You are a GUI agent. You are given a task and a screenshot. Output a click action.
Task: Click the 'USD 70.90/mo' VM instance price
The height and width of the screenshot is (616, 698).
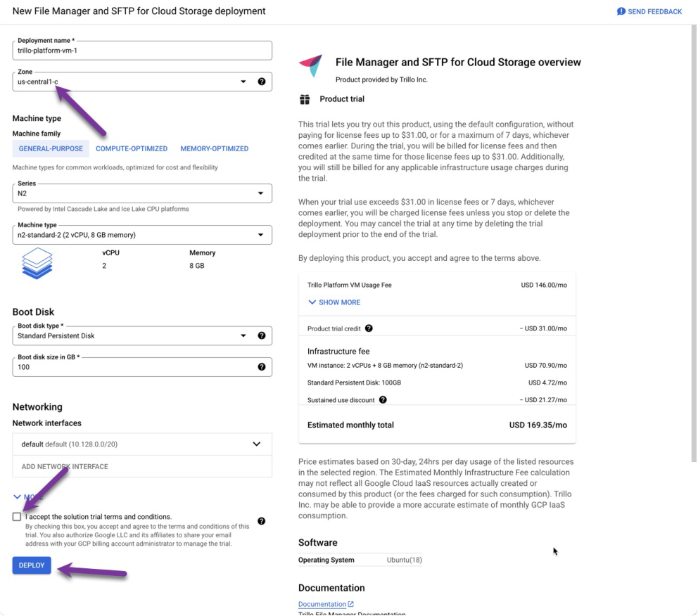click(546, 365)
